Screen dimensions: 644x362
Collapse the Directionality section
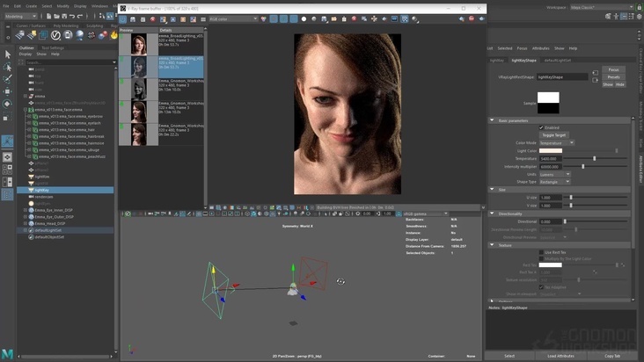pos(492,214)
